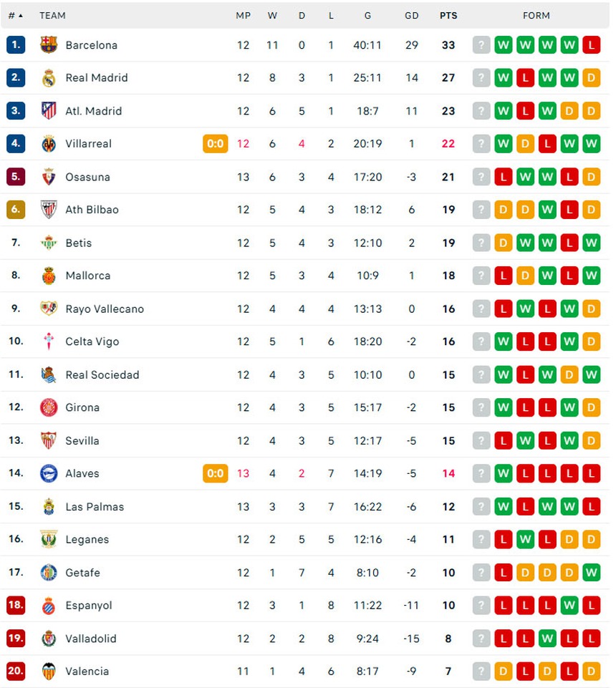Sort standings by PTS column header

click(x=448, y=15)
